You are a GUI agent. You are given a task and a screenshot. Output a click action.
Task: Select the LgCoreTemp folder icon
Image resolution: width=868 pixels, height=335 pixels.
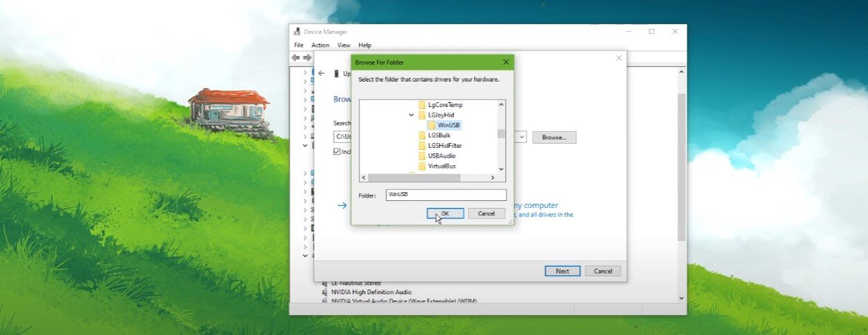pyautogui.click(x=422, y=105)
